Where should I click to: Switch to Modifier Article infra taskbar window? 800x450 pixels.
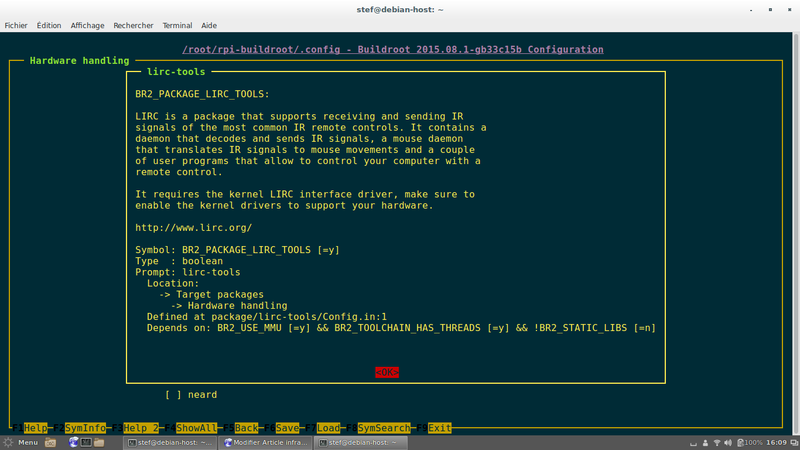(266, 442)
